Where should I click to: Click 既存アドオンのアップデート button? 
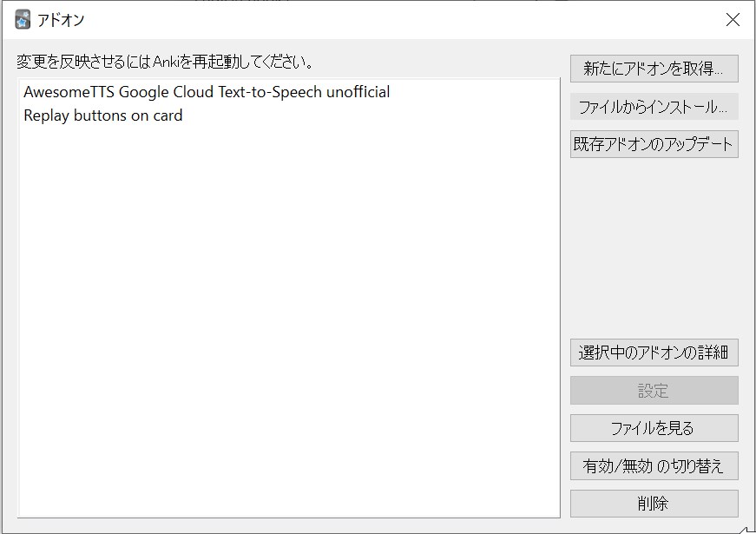coord(654,144)
